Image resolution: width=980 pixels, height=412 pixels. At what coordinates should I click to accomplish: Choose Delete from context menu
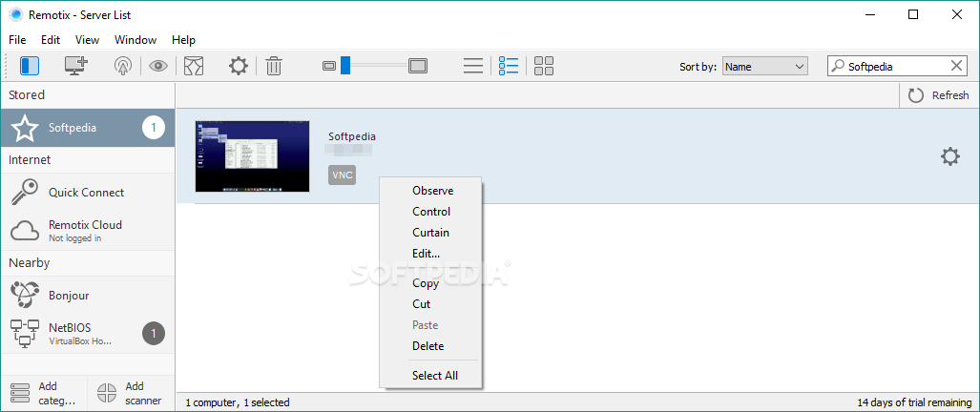point(431,346)
